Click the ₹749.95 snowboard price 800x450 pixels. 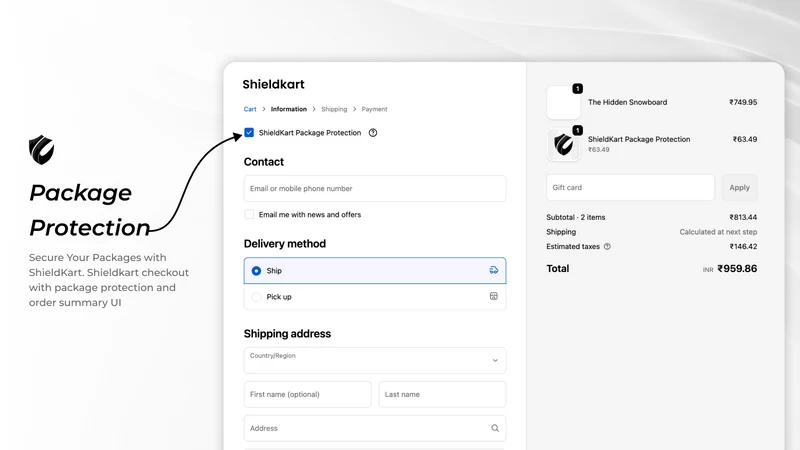pyautogui.click(x=743, y=102)
